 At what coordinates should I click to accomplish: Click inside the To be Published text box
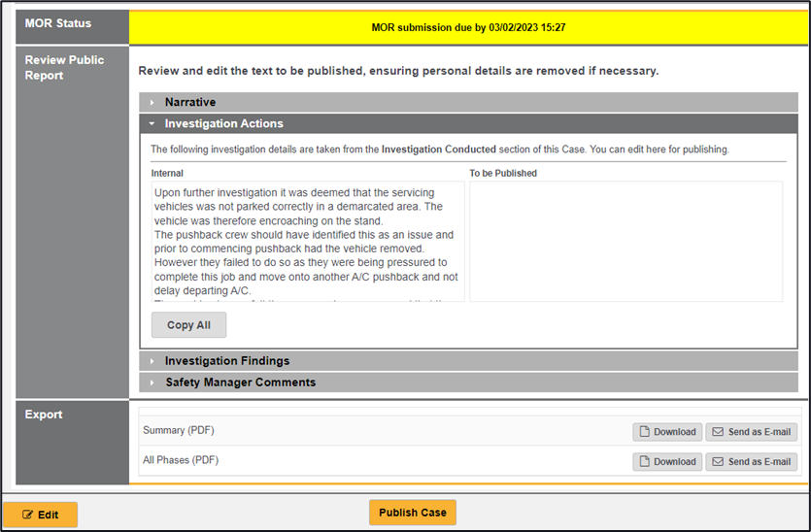(625, 241)
